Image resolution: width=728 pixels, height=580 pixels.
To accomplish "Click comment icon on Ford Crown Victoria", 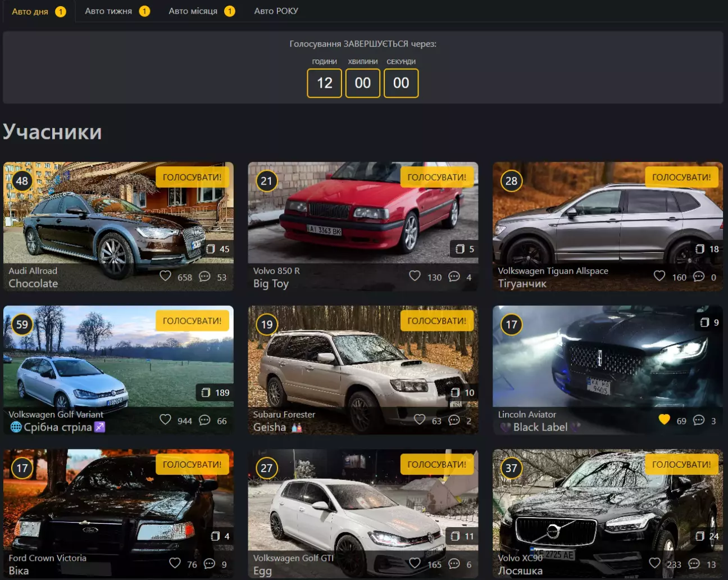I will tap(210, 564).
